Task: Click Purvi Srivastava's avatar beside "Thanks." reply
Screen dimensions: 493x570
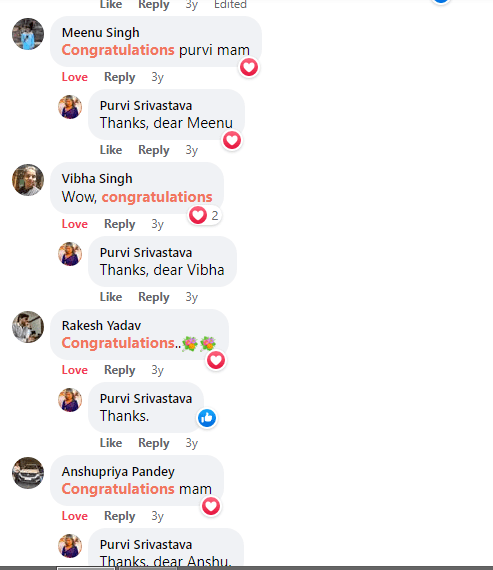Action: [x=70, y=400]
